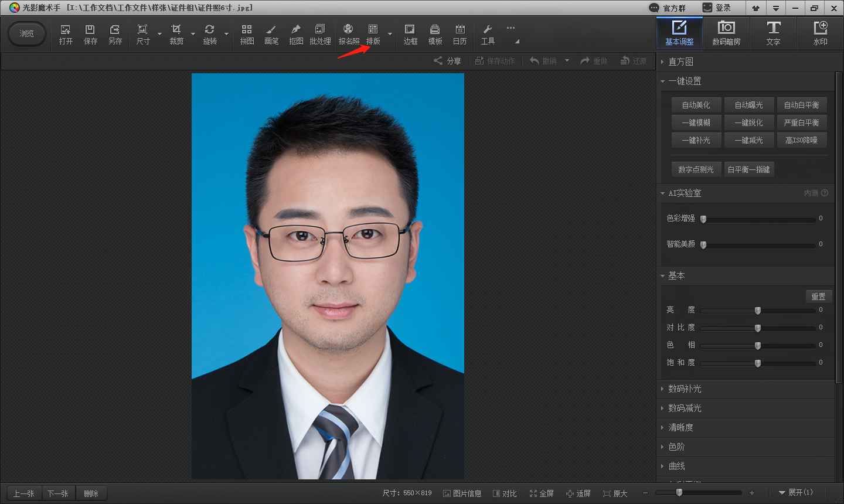Open the 抠图 (Cutout) tool

[x=296, y=34]
